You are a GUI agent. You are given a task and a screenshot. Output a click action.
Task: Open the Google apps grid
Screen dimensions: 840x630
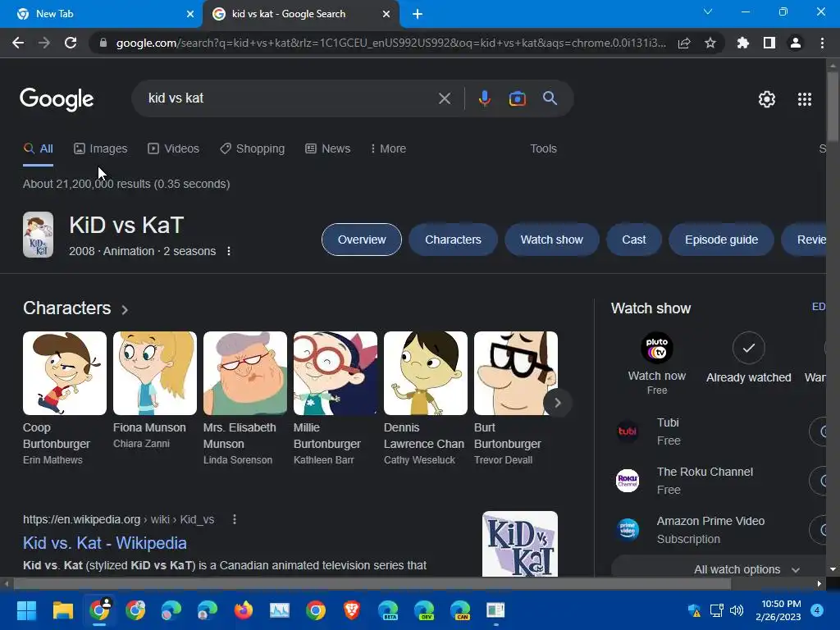coord(805,99)
